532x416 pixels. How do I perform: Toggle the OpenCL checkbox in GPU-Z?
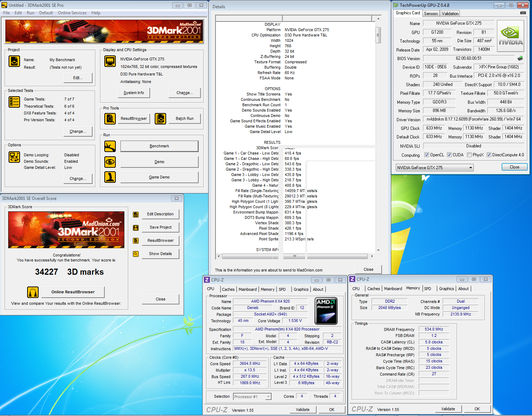click(x=427, y=155)
